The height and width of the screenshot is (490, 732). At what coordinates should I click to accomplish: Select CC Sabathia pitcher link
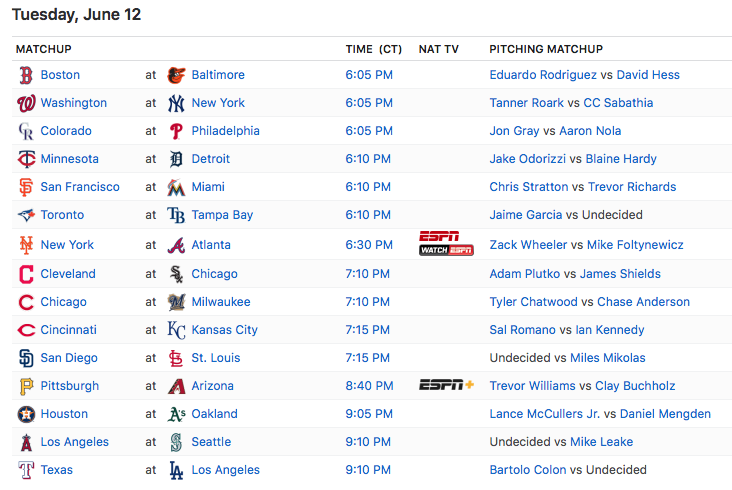coord(618,103)
